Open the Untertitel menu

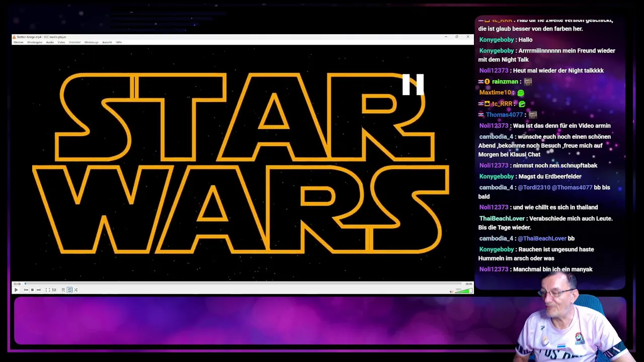pyautogui.click(x=74, y=42)
